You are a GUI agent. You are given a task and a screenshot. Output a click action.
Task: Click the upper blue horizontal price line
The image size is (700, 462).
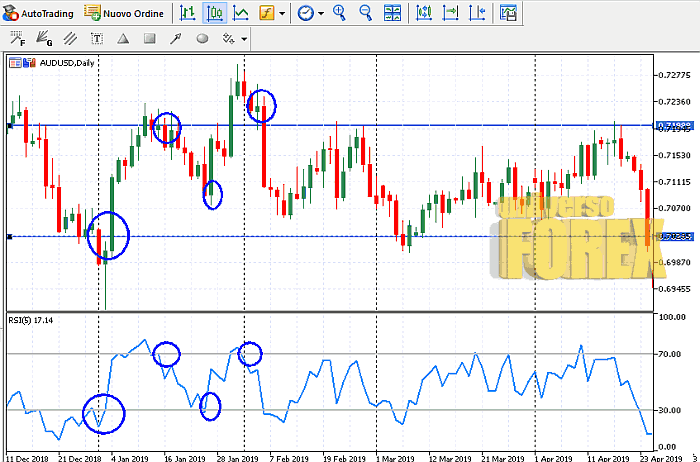[400, 125]
